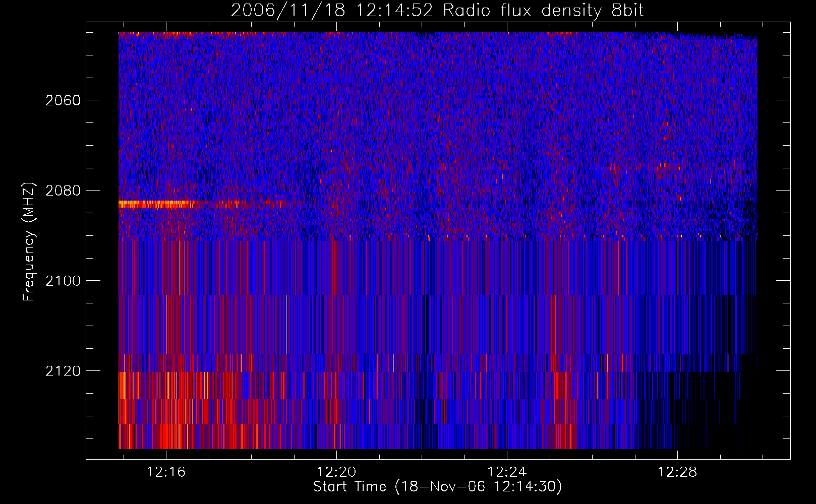Viewport: 816px width, 504px height.
Task: Select the 2080 frequency axis label
Action: coord(63,191)
